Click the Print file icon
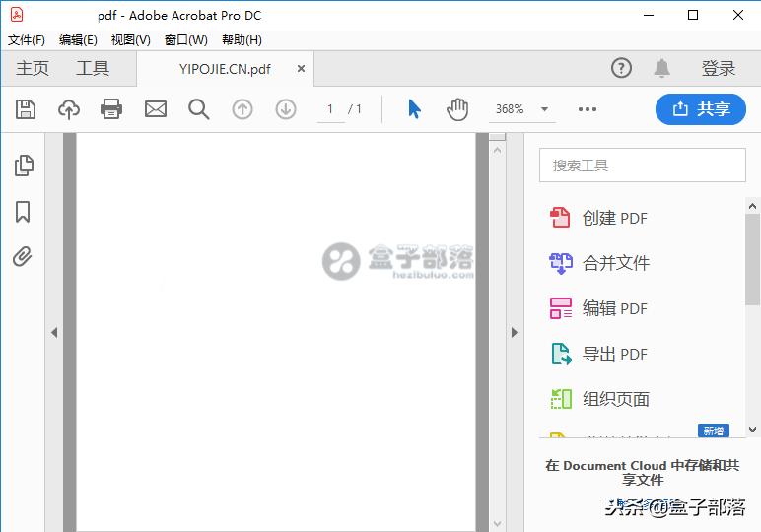Viewport: 761px width, 532px height. 111,109
